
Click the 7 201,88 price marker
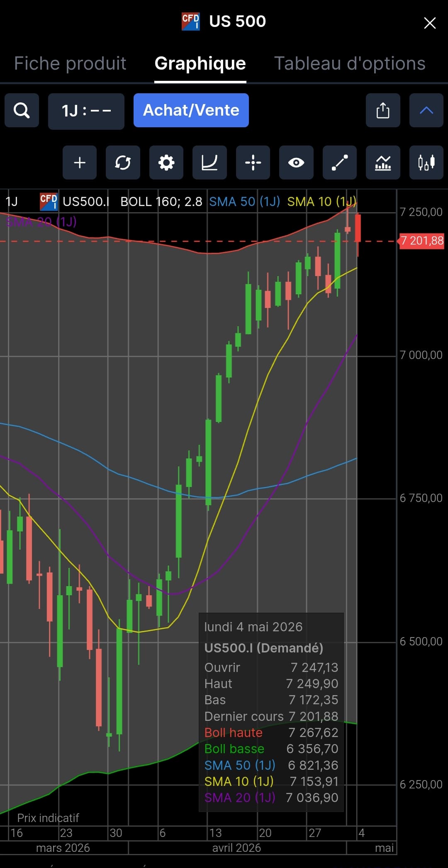click(421, 241)
